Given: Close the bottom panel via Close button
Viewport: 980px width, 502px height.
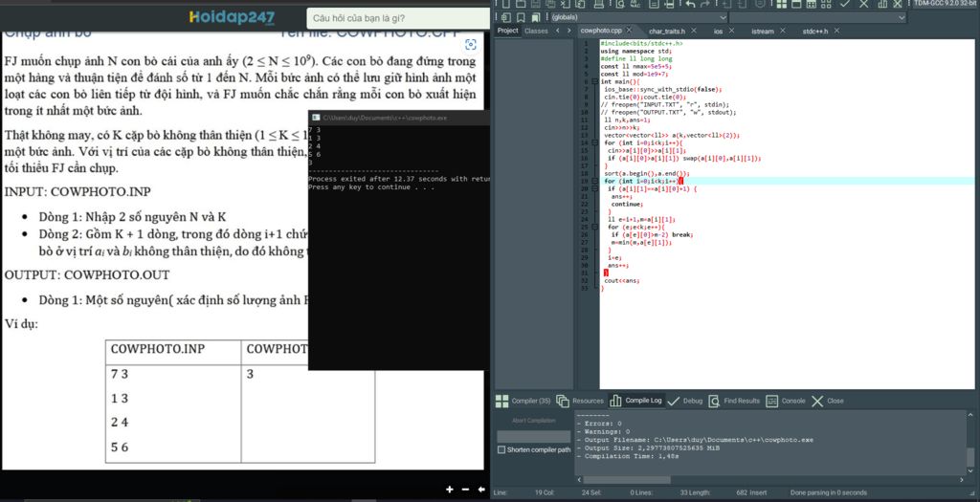Looking at the screenshot, I should point(828,401).
